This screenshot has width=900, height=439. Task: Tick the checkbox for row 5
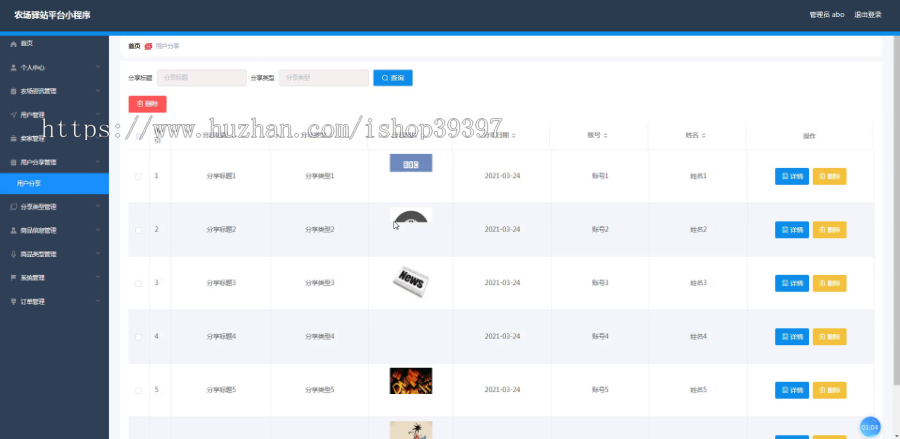138,390
